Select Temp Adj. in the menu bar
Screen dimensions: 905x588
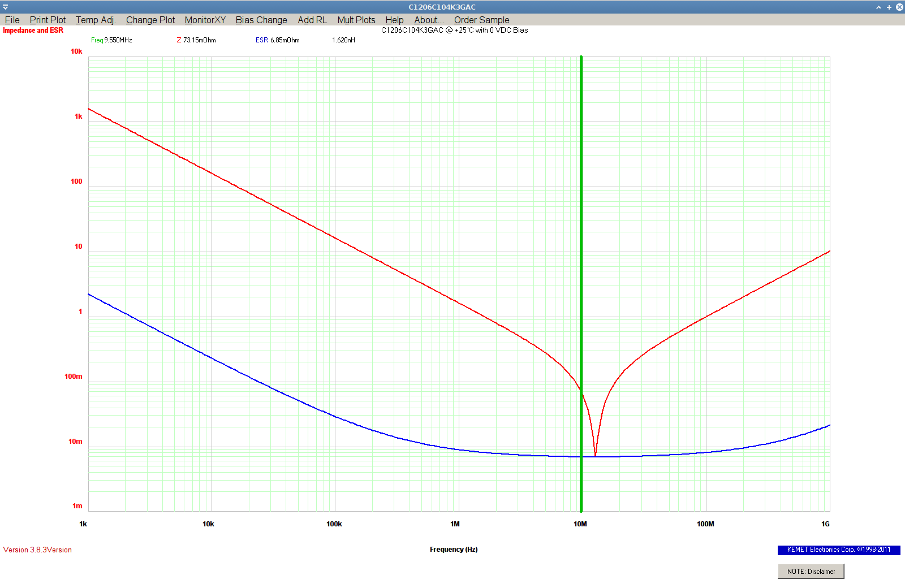(96, 20)
